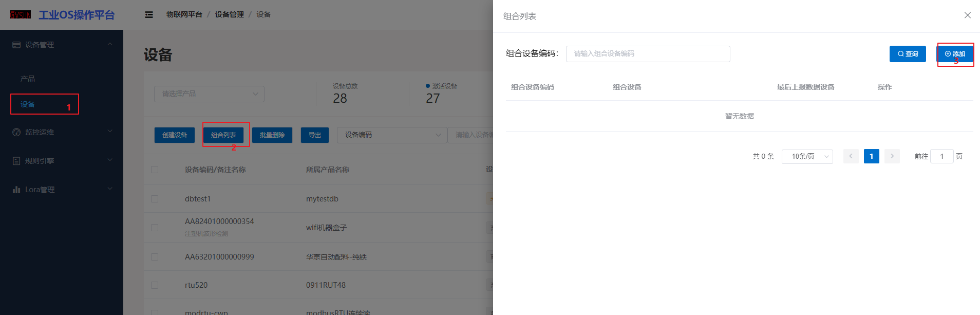The width and height of the screenshot is (980, 315).
Task: Check the rtu520 row checkbox
Action: click(x=155, y=285)
